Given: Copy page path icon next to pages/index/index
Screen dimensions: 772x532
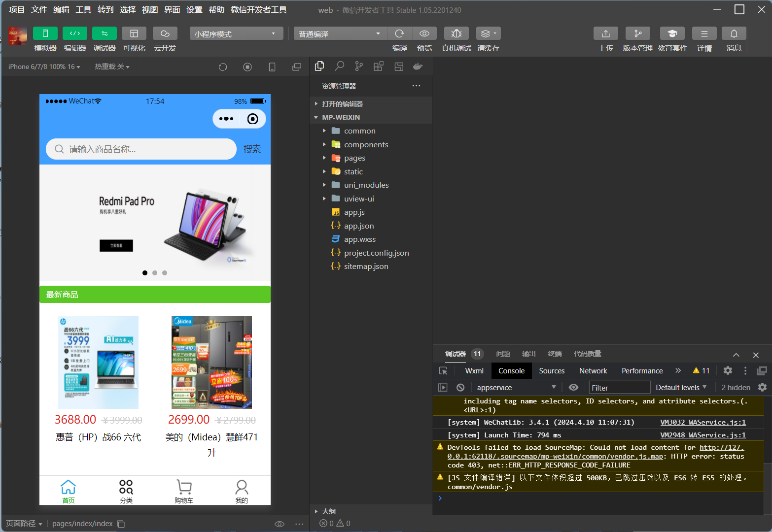Looking at the screenshot, I should (x=121, y=524).
